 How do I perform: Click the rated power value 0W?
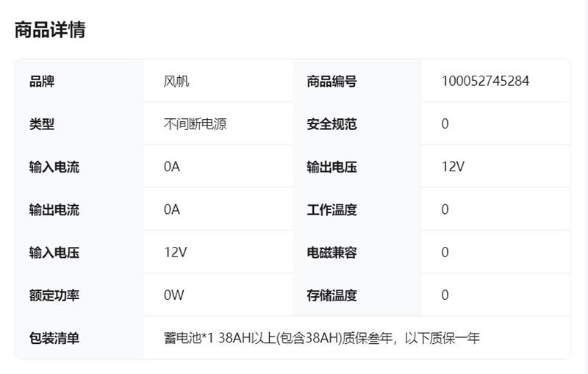173,295
